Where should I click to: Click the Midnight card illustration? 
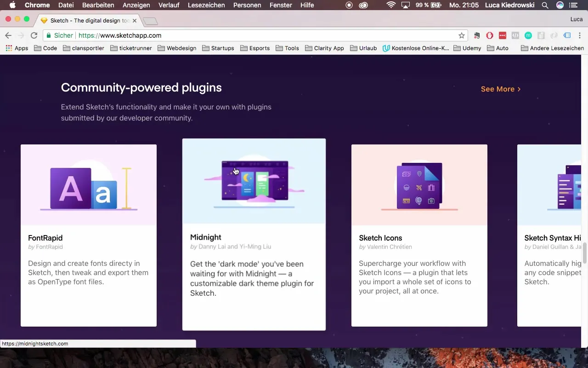pos(254,181)
